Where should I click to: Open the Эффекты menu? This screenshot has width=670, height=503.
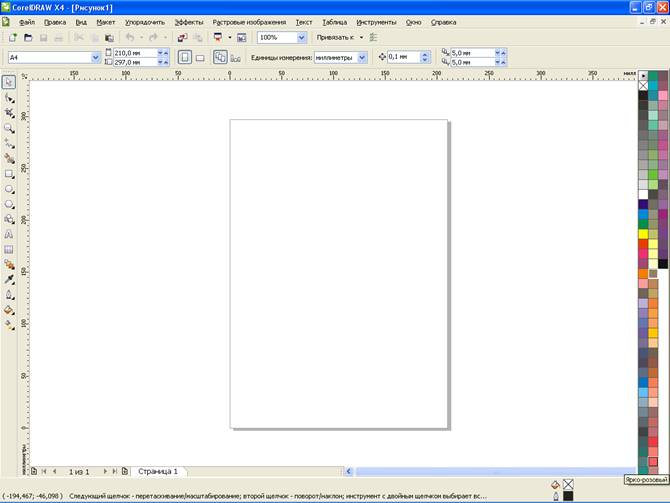188,22
